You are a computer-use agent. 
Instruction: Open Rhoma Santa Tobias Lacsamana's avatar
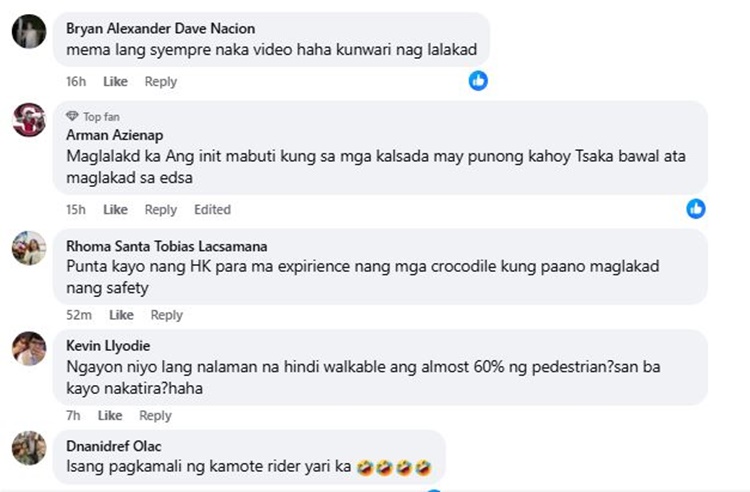pos(28,247)
